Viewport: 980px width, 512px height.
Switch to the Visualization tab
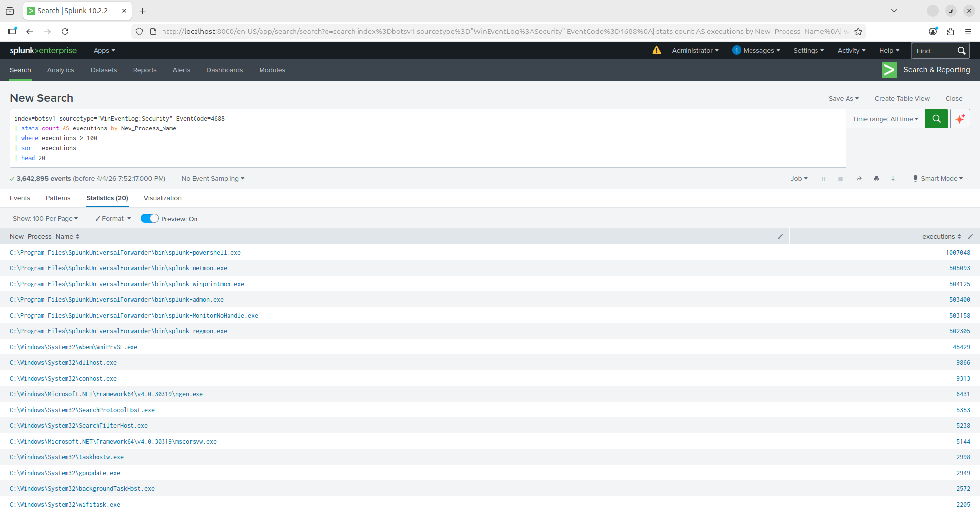click(x=163, y=198)
